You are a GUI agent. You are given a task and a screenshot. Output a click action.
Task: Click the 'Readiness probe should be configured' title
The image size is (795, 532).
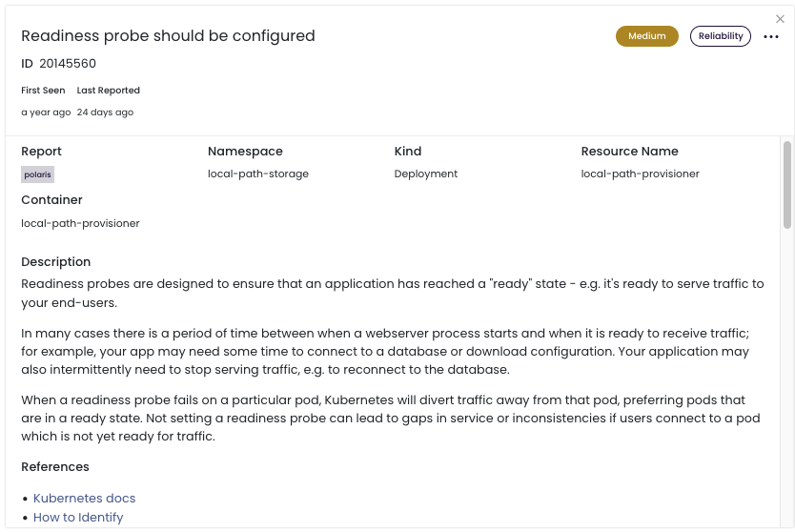[x=168, y=36]
